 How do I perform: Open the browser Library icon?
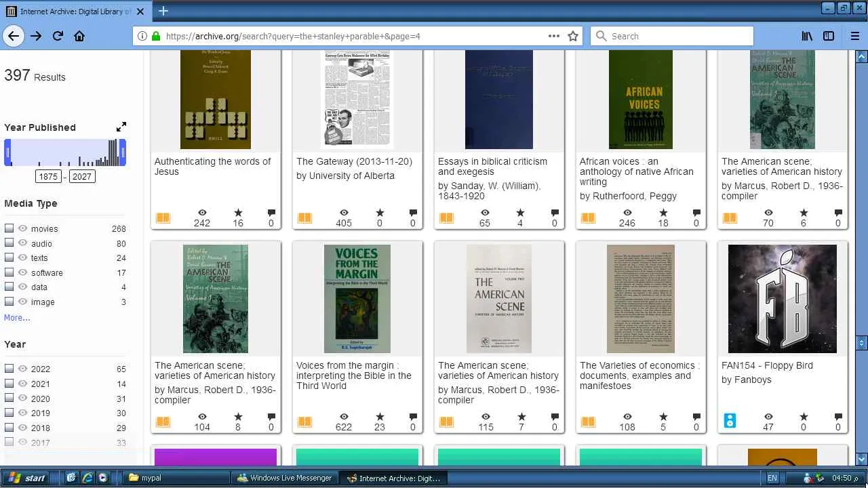(x=807, y=36)
